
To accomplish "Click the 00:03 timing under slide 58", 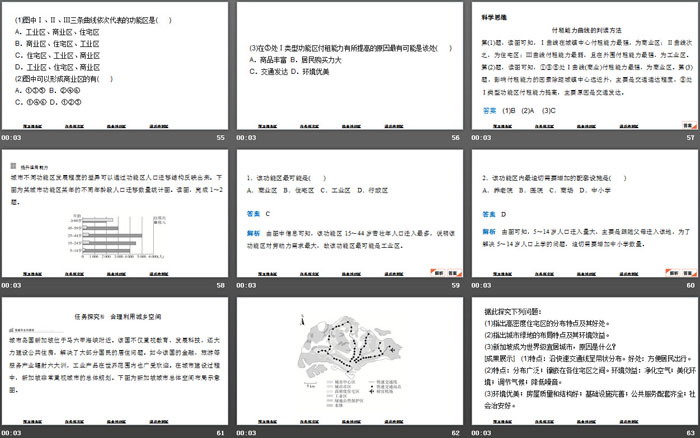I will [x=11, y=285].
